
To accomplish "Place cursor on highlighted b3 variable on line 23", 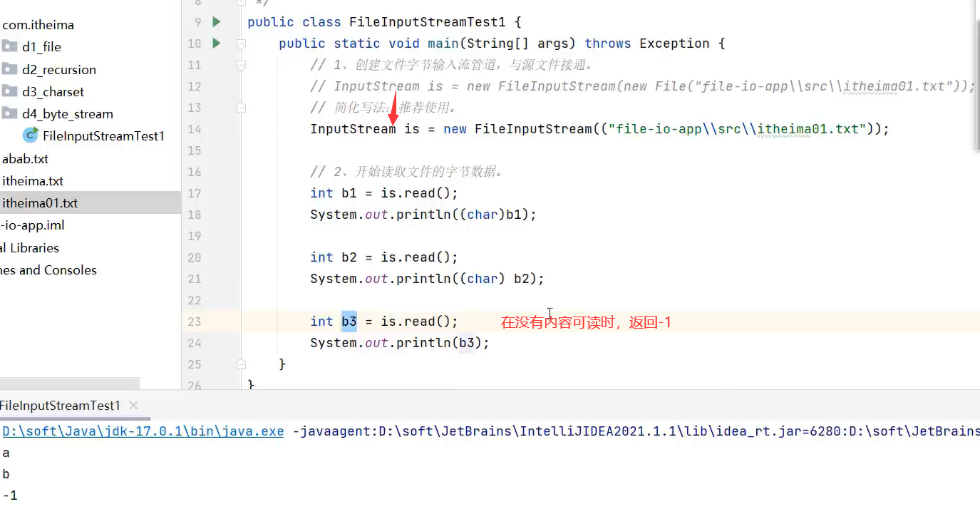I will point(349,322).
